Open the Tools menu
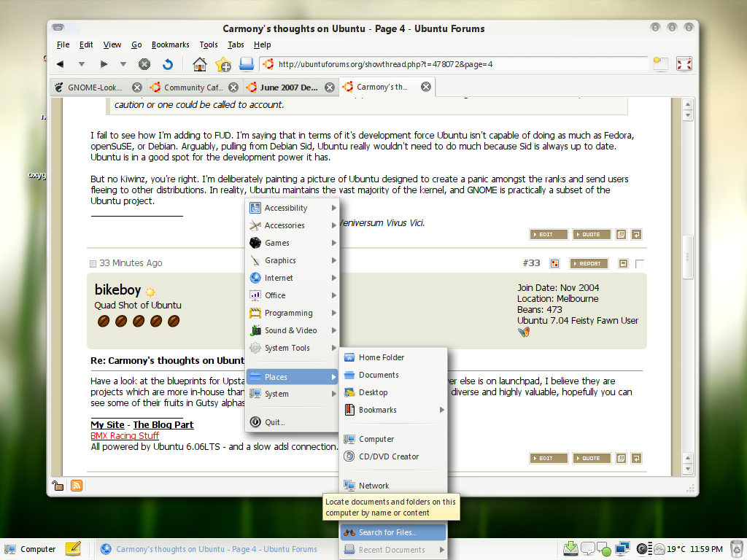 pyautogui.click(x=208, y=44)
